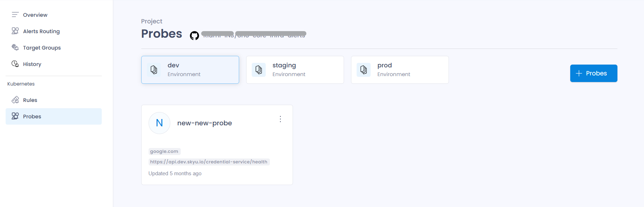
Task: Open the new-new-probe three-dot menu
Action: point(280,119)
